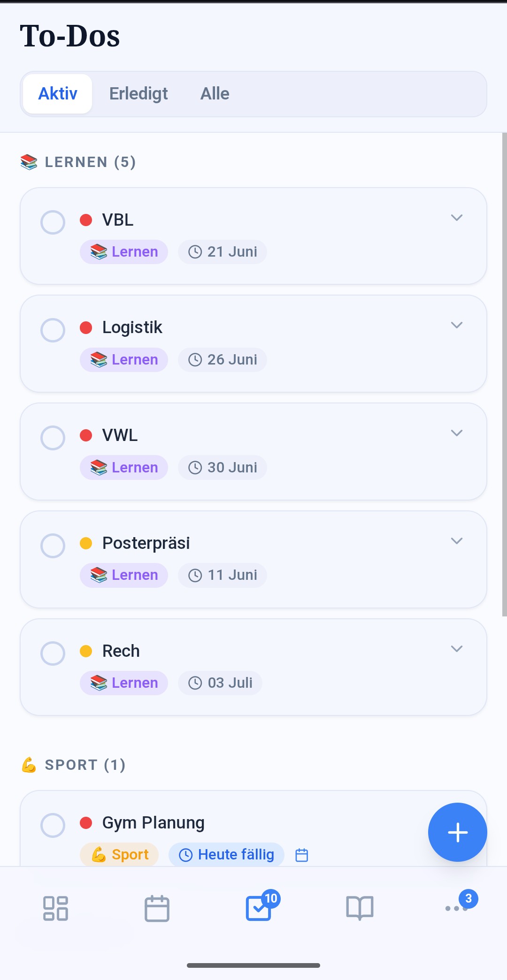The width and height of the screenshot is (507, 980).
Task: Tap the To-Dos checkbox icon with badge 10
Action: pos(259,907)
